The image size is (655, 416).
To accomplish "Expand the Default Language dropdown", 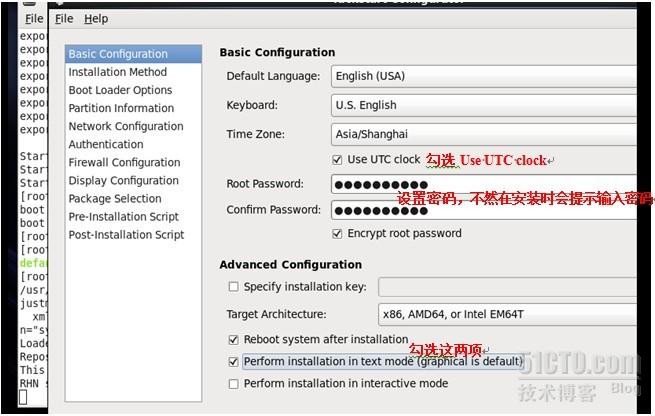I will point(484,76).
